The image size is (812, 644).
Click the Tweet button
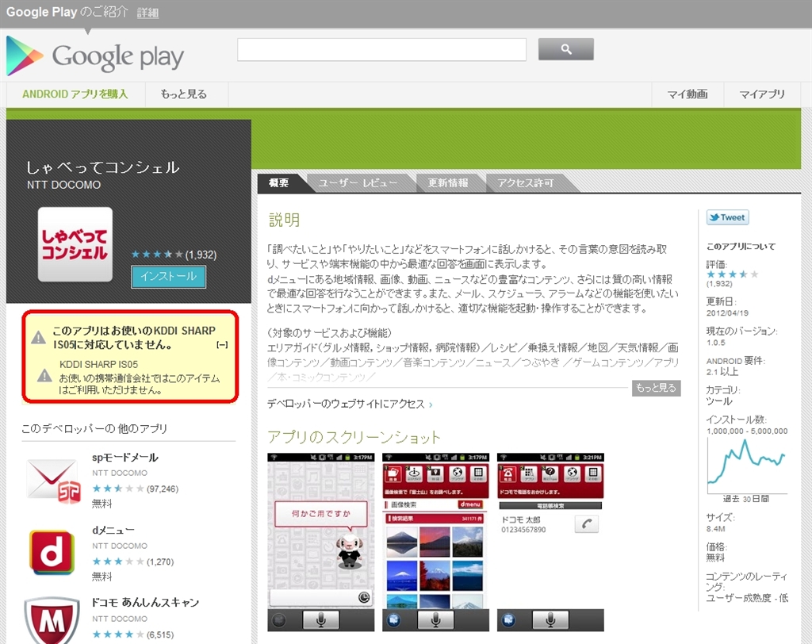(x=727, y=217)
